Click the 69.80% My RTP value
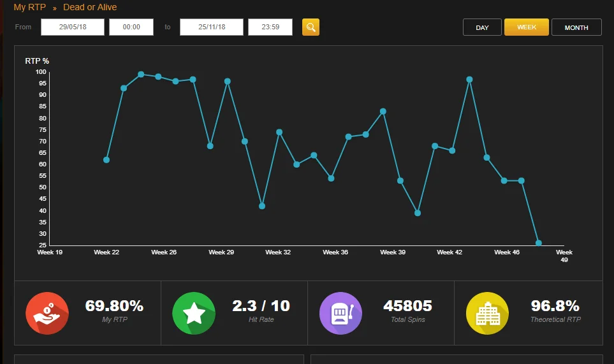The width and height of the screenshot is (614, 364). [114, 306]
